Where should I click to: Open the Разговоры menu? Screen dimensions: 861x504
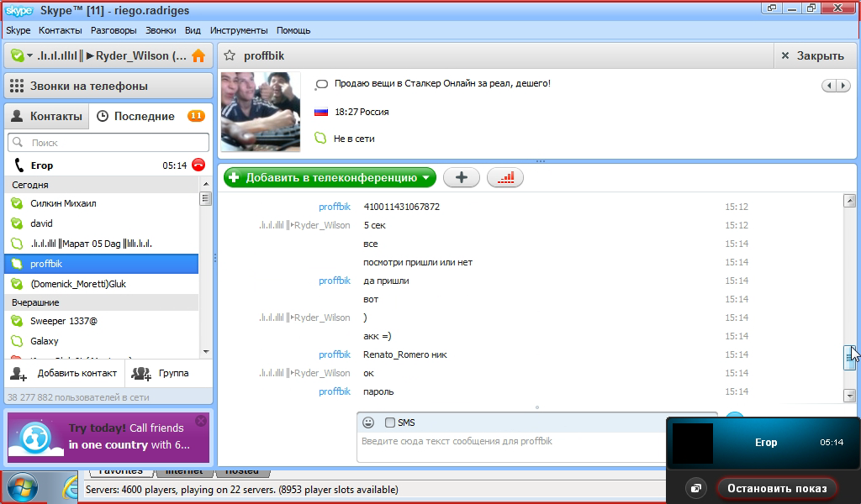coord(114,30)
